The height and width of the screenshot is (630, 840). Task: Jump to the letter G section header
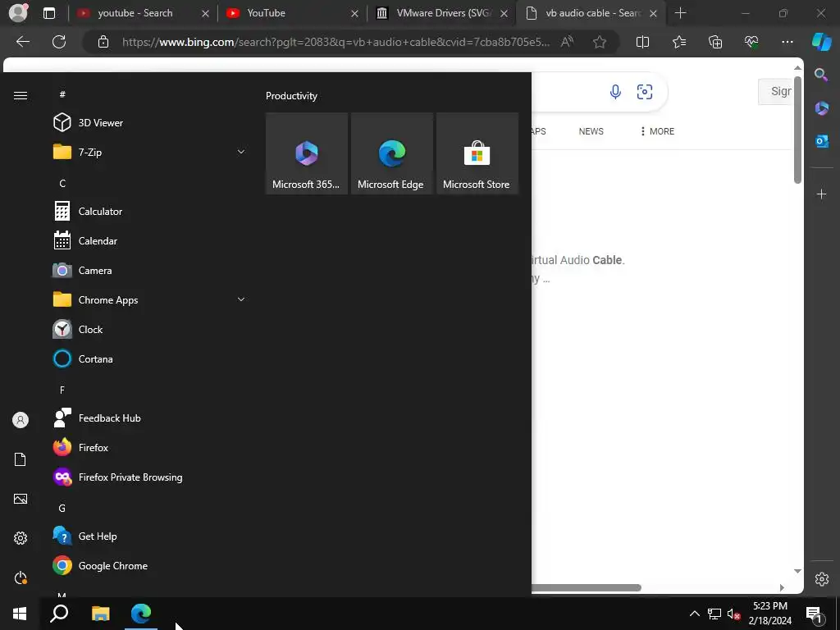(x=62, y=509)
